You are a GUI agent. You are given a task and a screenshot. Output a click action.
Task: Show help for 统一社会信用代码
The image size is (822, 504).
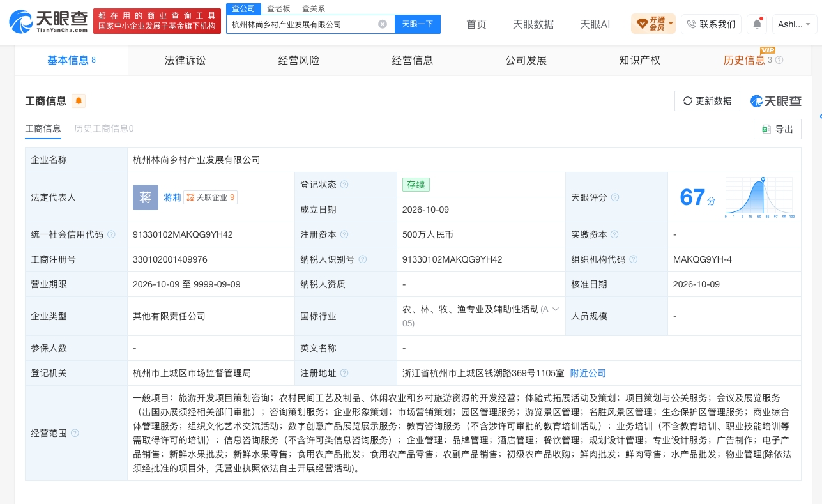(111, 234)
